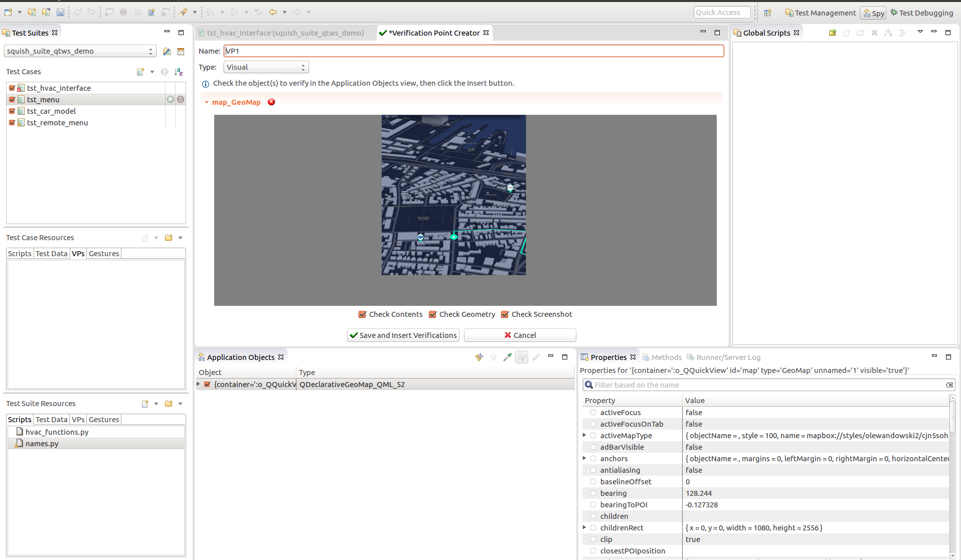
Task: Cancel the verification point creation
Action: click(x=520, y=335)
